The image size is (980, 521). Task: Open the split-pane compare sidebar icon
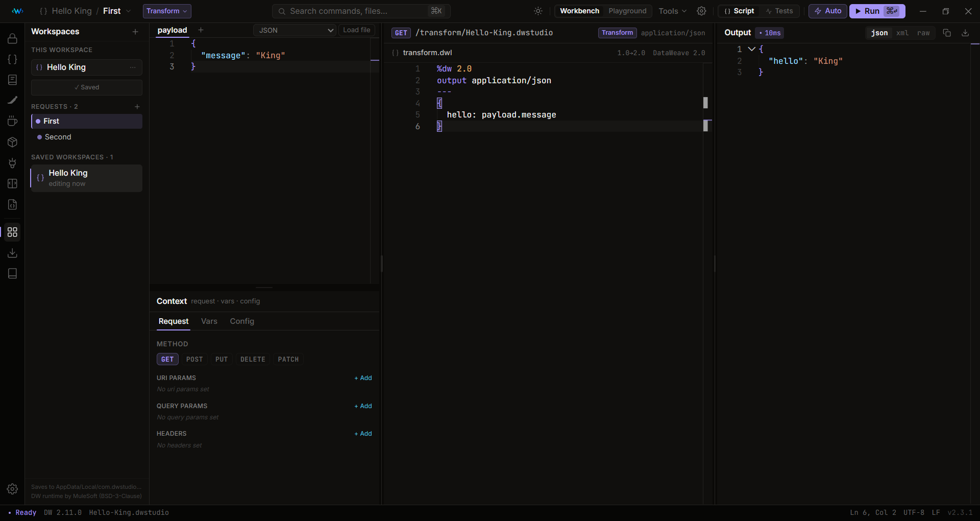[12, 183]
